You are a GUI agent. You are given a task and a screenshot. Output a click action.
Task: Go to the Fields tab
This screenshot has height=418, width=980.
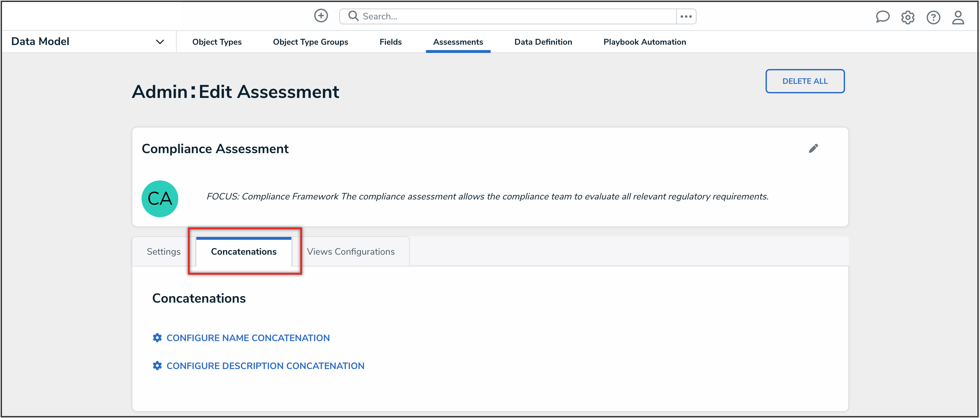(x=390, y=42)
